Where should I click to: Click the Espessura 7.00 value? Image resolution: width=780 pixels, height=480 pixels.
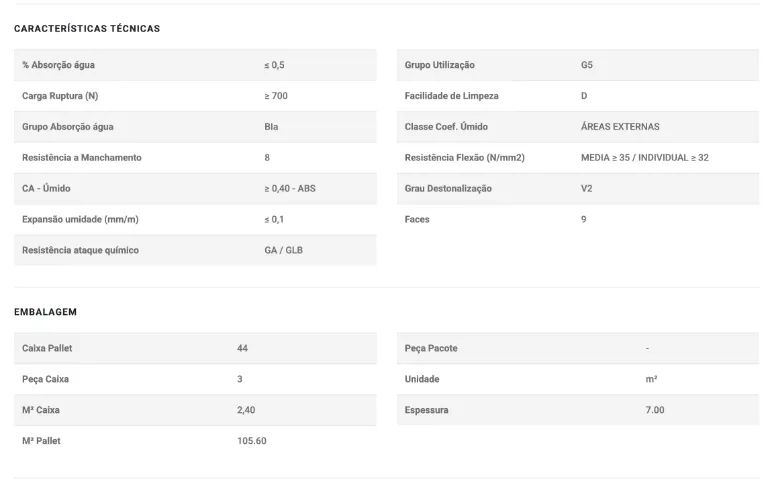[655, 410]
